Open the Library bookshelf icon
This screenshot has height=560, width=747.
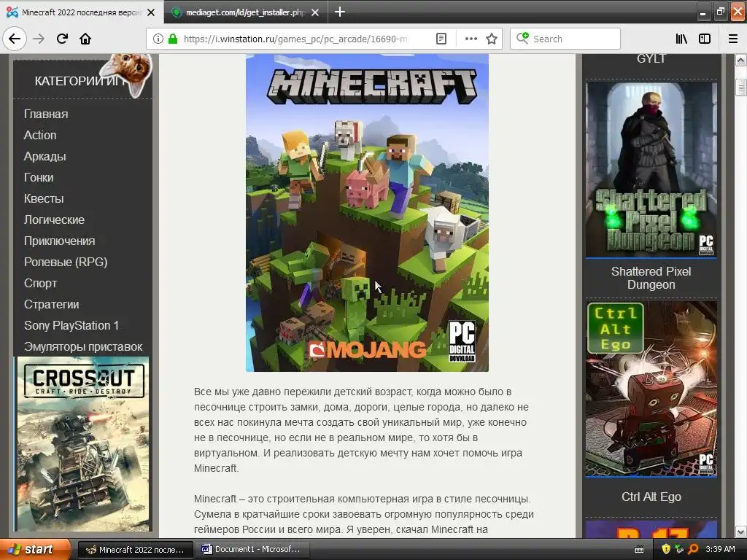tap(681, 39)
